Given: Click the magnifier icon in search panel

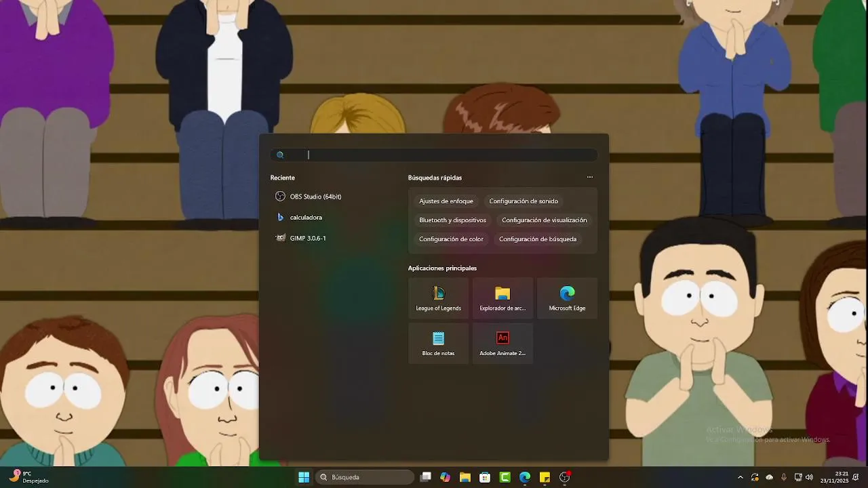Looking at the screenshot, I should [280, 155].
